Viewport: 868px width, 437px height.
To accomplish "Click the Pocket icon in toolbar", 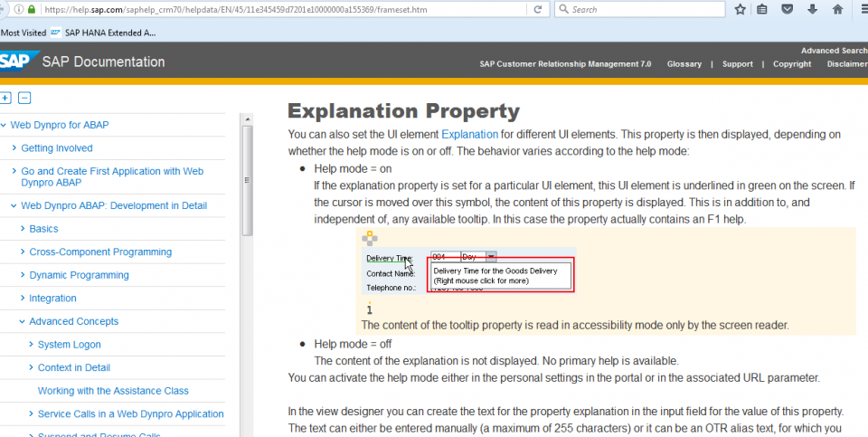I will (x=788, y=9).
